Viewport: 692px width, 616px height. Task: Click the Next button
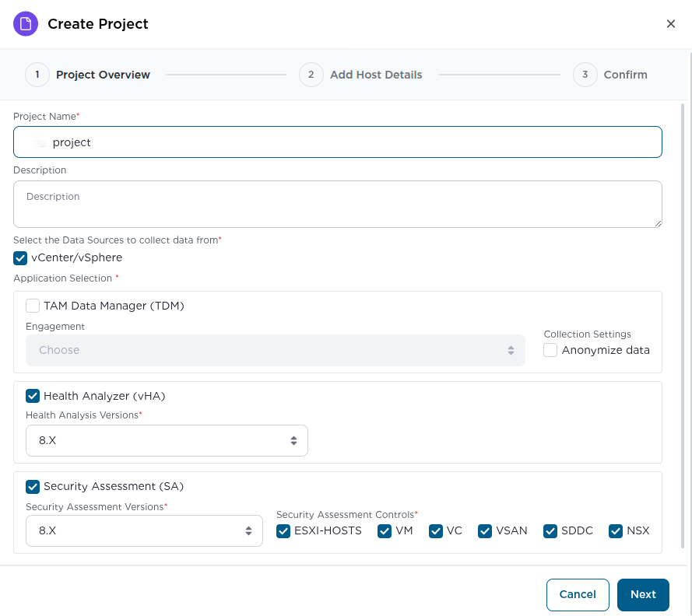643,594
